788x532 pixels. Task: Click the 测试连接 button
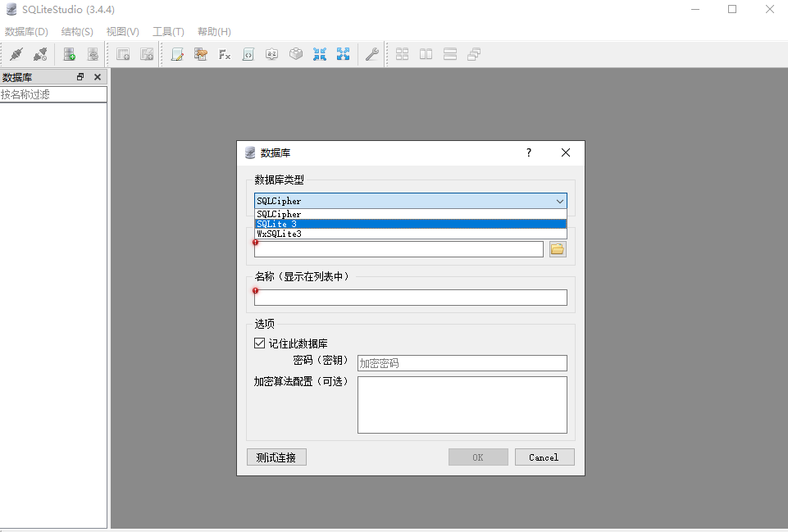[276, 457]
